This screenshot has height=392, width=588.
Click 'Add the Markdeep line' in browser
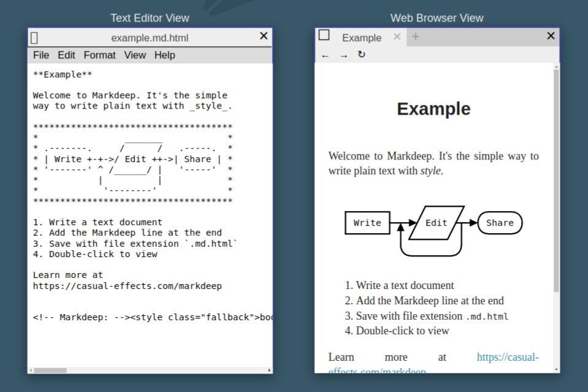(x=430, y=301)
